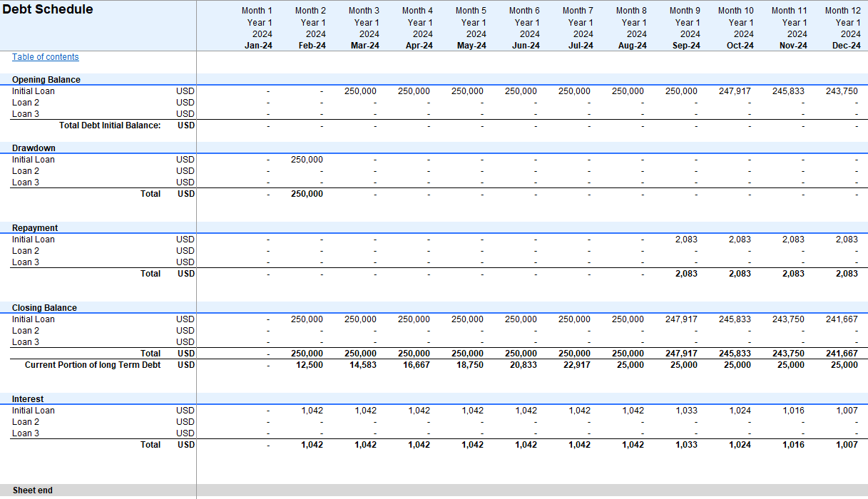The image size is (868, 499).
Task: Select the Dec-24 date column header
Action: [x=845, y=46]
